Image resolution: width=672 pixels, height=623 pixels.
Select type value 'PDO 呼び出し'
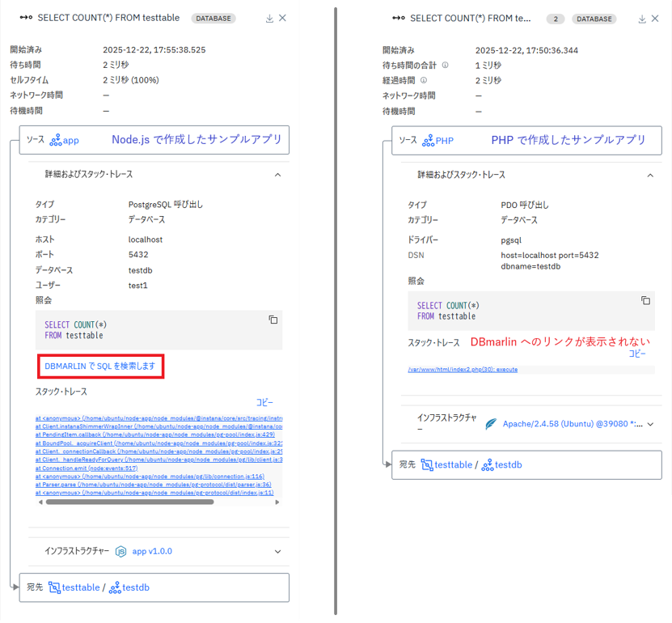point(525,205)
